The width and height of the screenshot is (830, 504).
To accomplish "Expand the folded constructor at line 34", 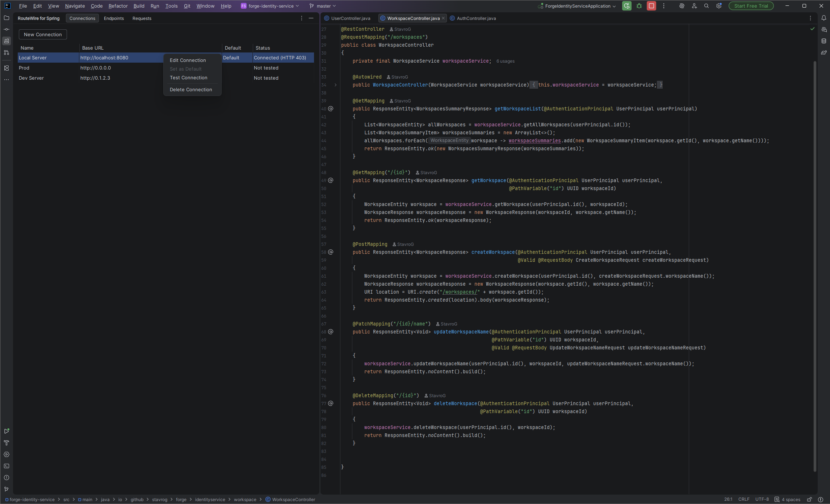I will 336,85.
